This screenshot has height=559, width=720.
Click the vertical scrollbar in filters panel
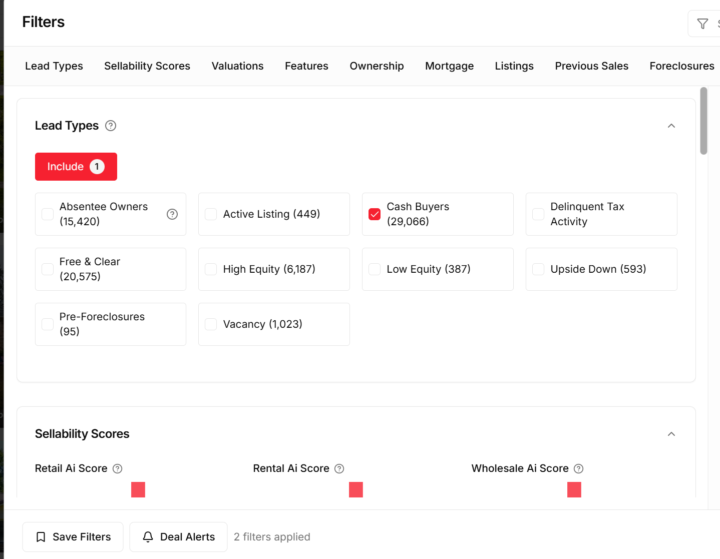(x=704, y=122)
